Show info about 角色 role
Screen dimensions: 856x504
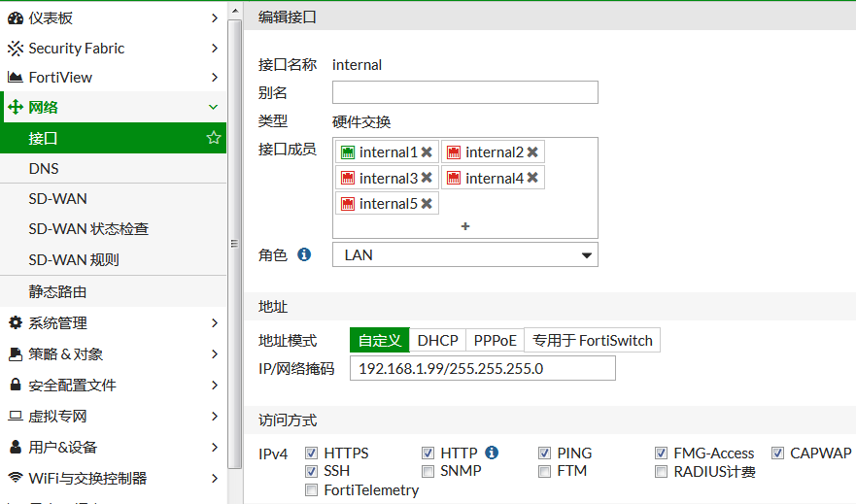[x=304, y=254]
